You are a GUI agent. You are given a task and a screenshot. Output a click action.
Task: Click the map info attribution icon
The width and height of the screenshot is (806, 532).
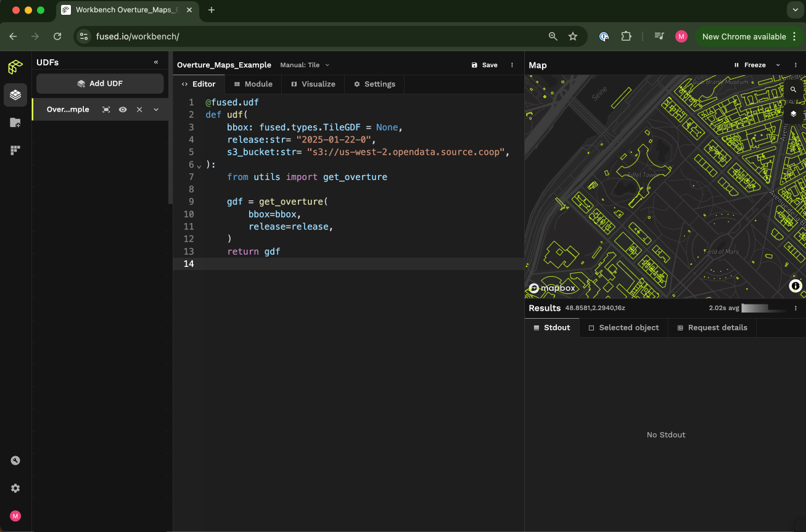(x=796, y=286)
